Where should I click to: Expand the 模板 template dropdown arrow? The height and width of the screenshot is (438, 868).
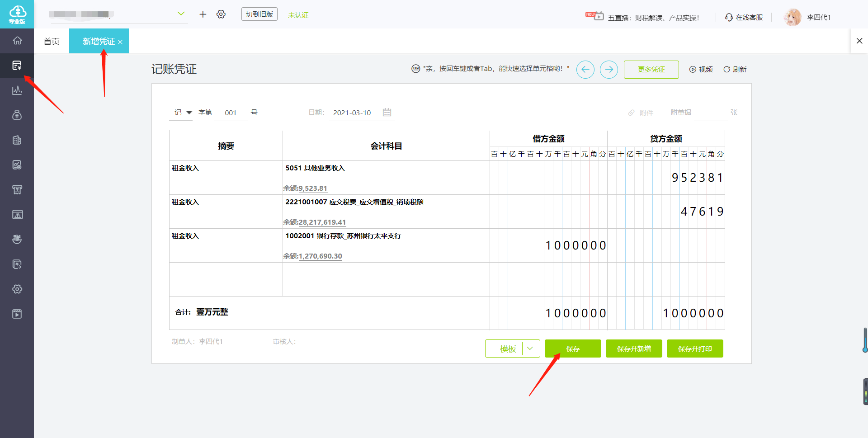coord(530,349)
